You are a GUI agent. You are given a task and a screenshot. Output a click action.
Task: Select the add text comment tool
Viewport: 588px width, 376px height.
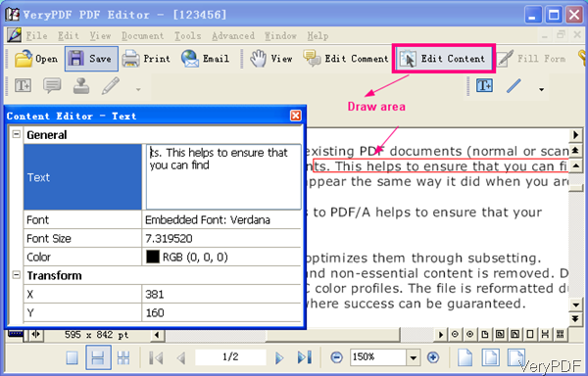coord(23,86)
